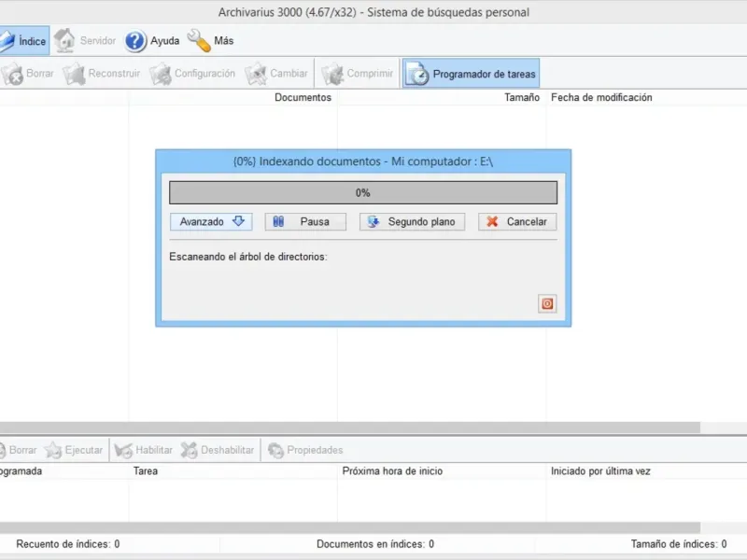Open the Ayuda help menu
Screen dimensions: 747x560
(152, 40)
